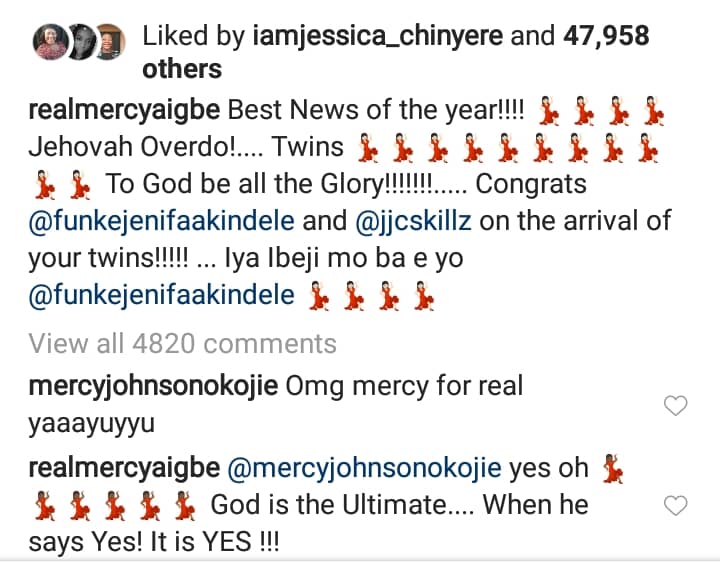This screenshot has height=562, width=720.
Task: Open mercyjohnsonokojie commenter profile
Action: tap(153, 387)
